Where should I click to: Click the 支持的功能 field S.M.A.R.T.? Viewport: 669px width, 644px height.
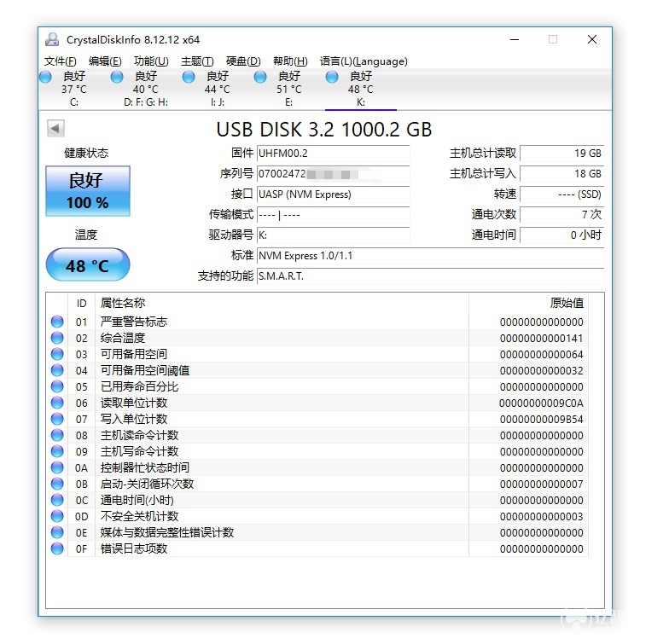pos(430,276)
